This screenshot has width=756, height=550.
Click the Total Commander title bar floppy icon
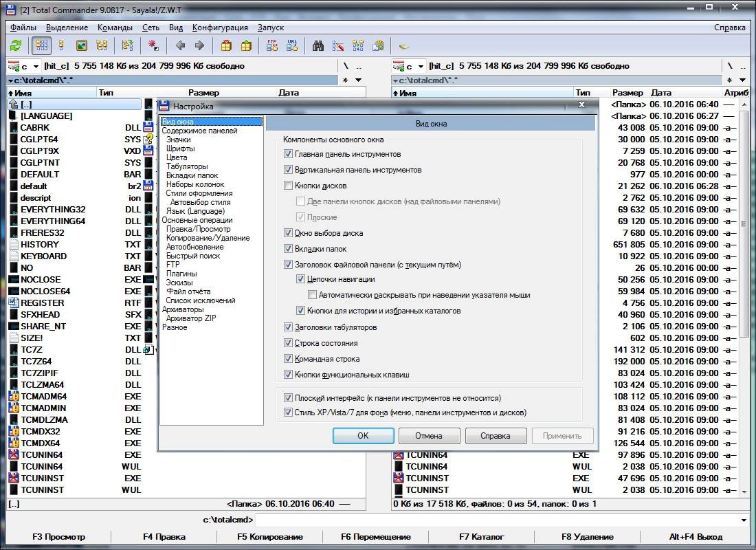point(10,9)
